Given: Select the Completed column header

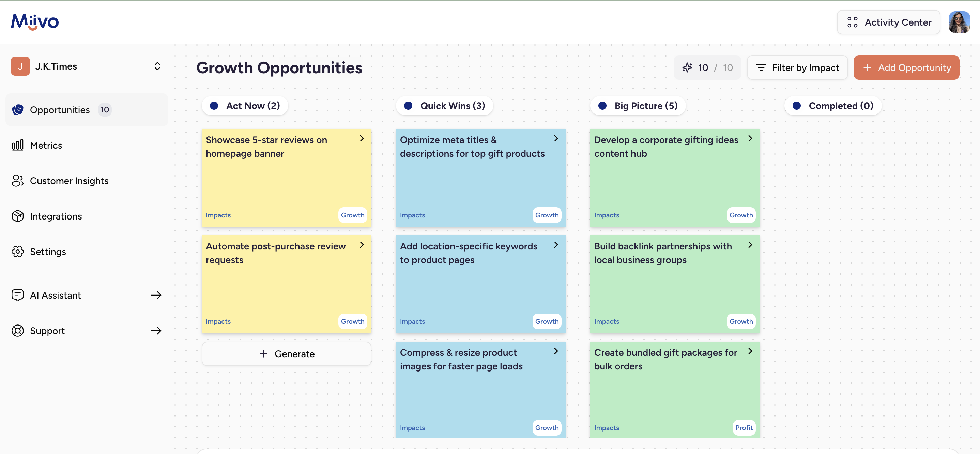Looking at the screenshot, I should [832, 105].
